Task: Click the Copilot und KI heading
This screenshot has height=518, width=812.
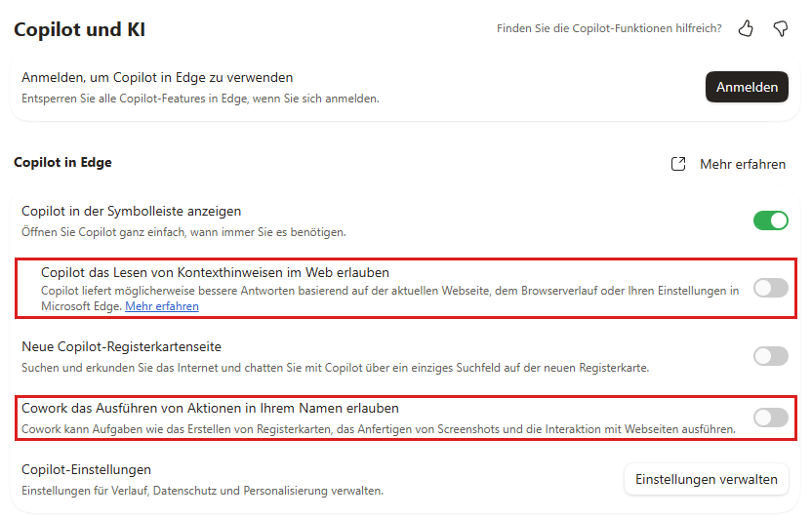Action: tap(79, 29)
